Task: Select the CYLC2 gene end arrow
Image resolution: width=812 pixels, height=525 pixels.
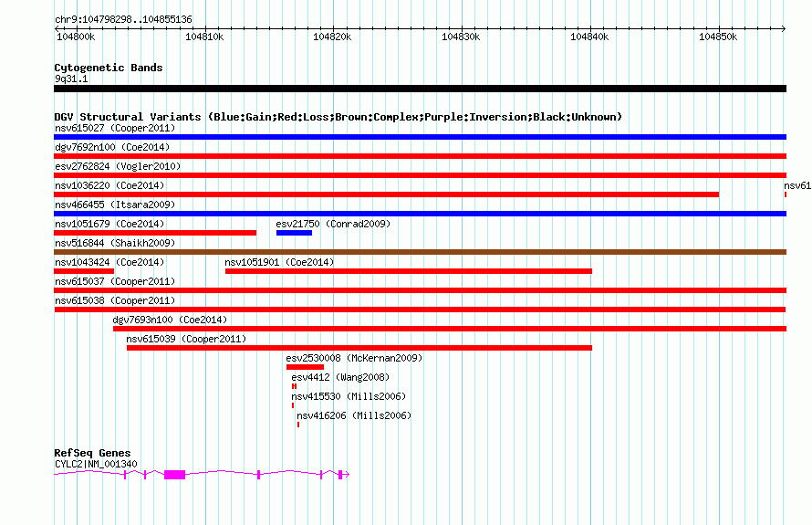Action: click(x=347, y=474)
